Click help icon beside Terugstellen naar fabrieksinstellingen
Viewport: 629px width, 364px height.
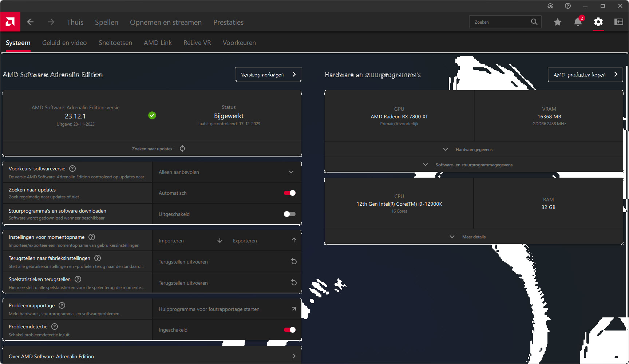pyautogui.click(x=98, y=258)
